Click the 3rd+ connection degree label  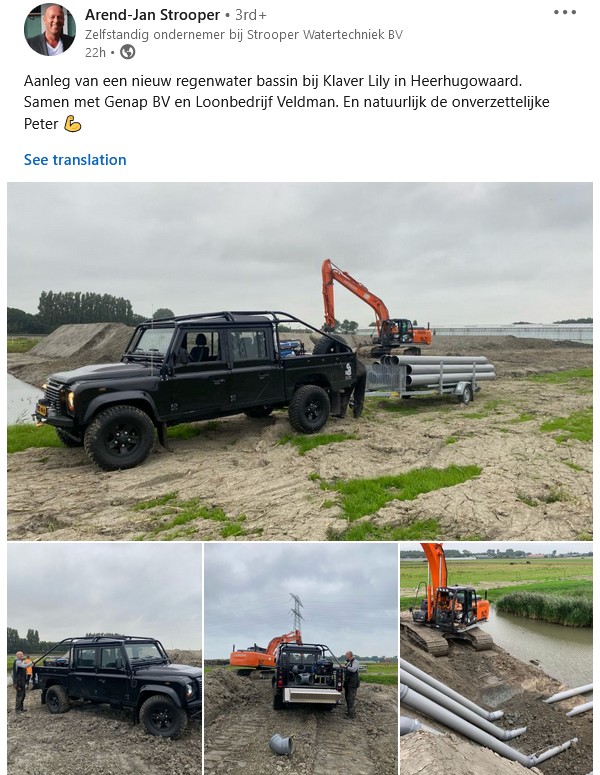(x=251, y=15)
